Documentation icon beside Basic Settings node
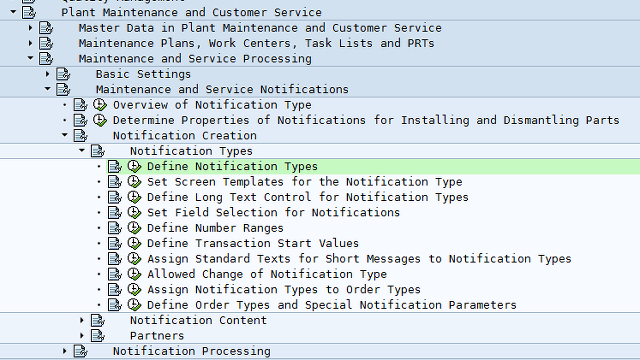 (63, 74)
